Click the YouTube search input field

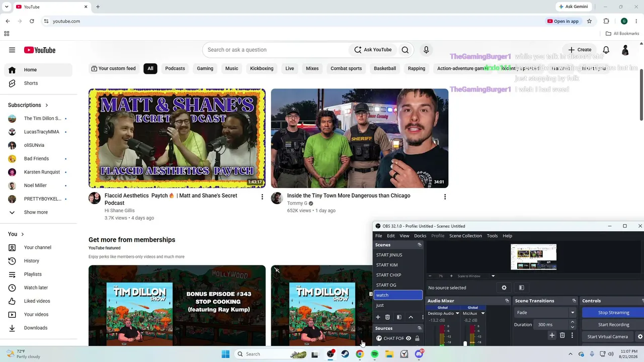click(276, 50)
